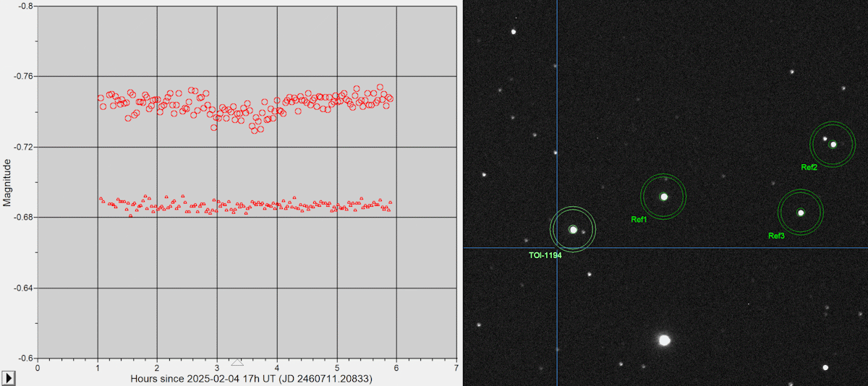Click the bright star near the top-left of image
The height and width of the screenshot is (386, 868).
pos(514,31)
